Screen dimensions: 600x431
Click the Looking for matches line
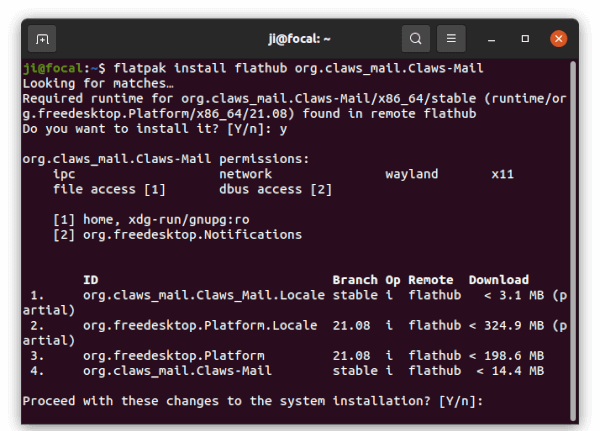pyautogui.click(x=98, y=83)
